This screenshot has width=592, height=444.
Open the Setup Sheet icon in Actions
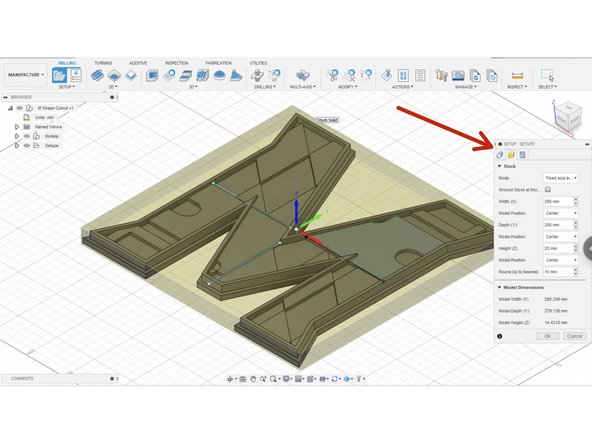pyautogui.click(x=420, y=76)
